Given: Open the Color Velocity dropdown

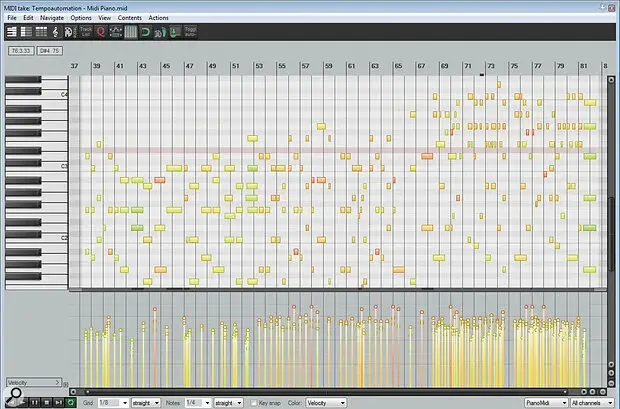Looking at the screenshot, I should 326,403.
